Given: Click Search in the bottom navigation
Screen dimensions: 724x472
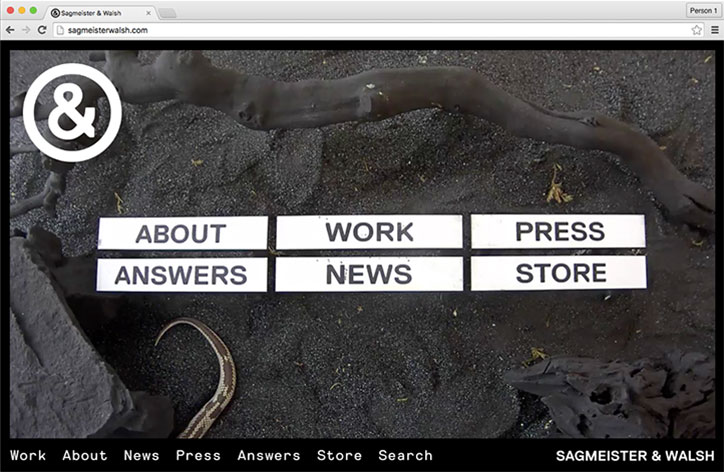Looking at the screenshot, I should (405, 455).
